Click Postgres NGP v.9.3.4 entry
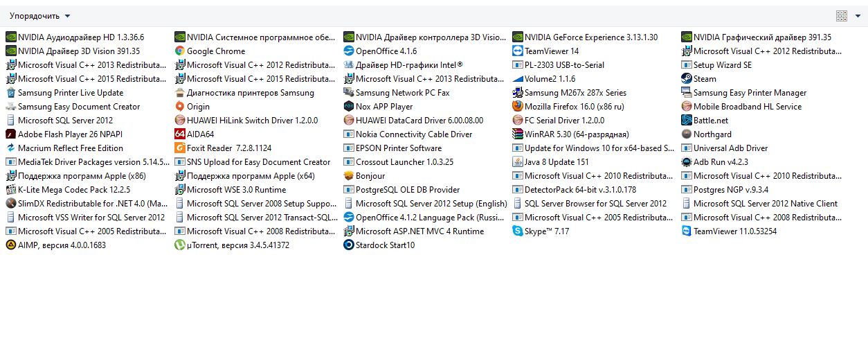The image size is (868, 343). click(x=725, y=190)
